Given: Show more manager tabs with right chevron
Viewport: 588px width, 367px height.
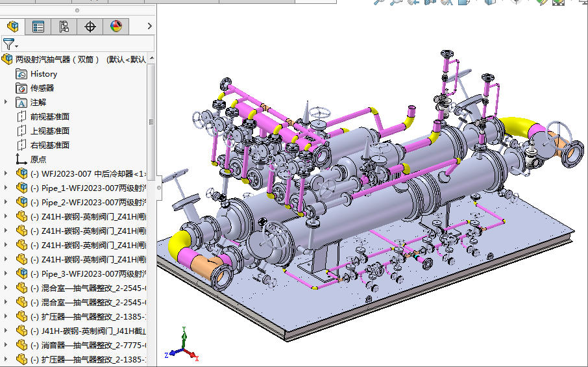Looking at the screenshot, I should coord(150,26).
